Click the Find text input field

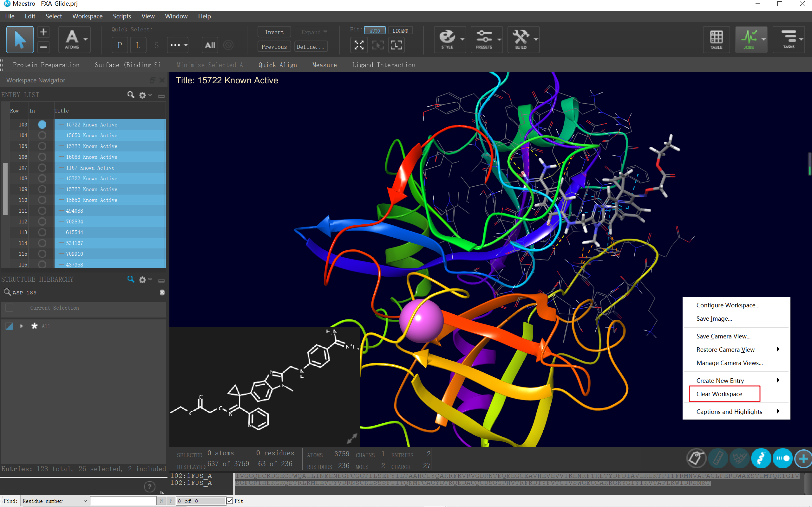pos(123,501)
